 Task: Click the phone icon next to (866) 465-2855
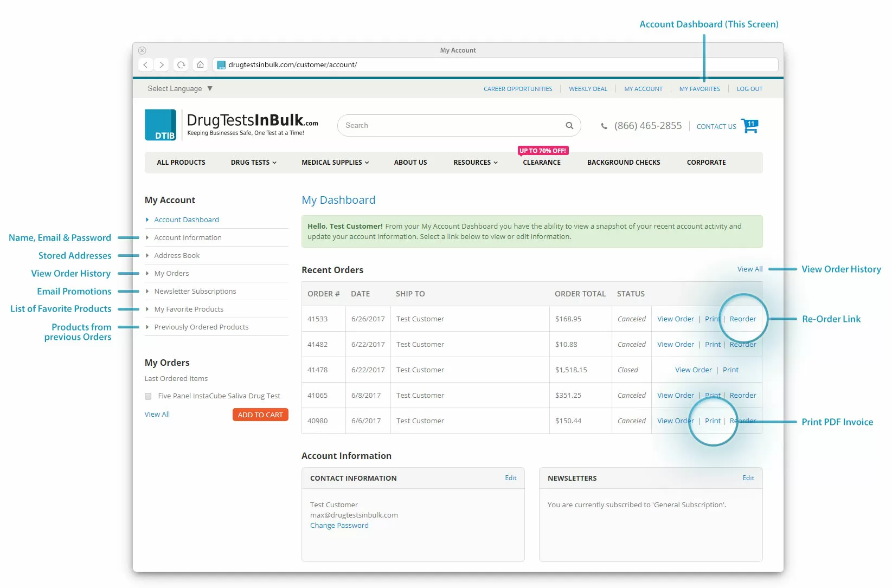point(604,125)
